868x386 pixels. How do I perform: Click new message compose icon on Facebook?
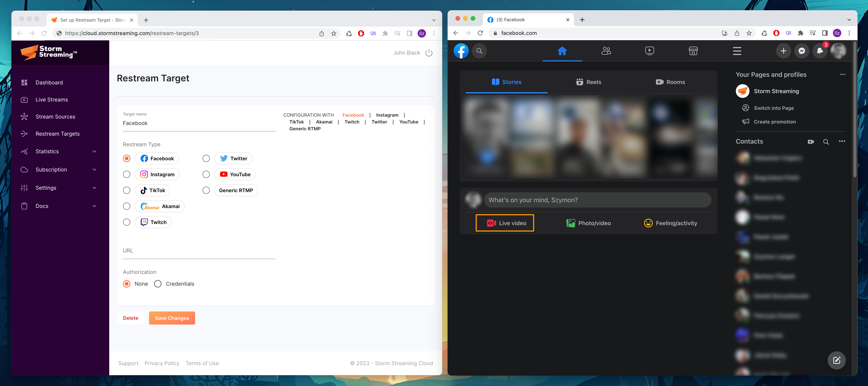click(x=836, y=360)
